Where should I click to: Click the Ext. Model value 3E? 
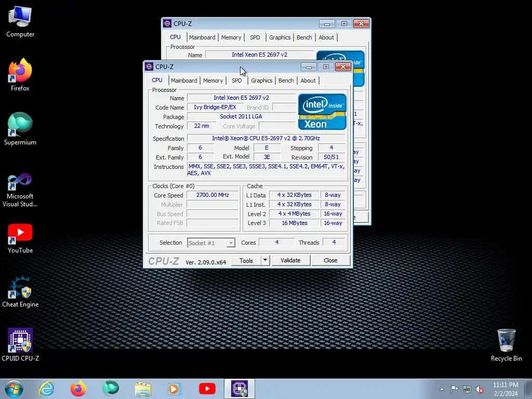pyautogui.click(x=267, y=157)
